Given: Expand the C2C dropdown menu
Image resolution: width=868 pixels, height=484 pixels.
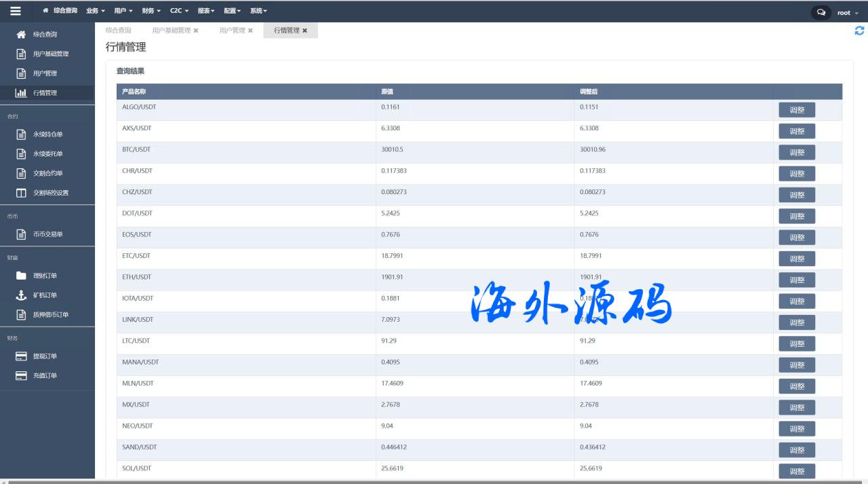Looking at the screenshot, I should point(179,11).
